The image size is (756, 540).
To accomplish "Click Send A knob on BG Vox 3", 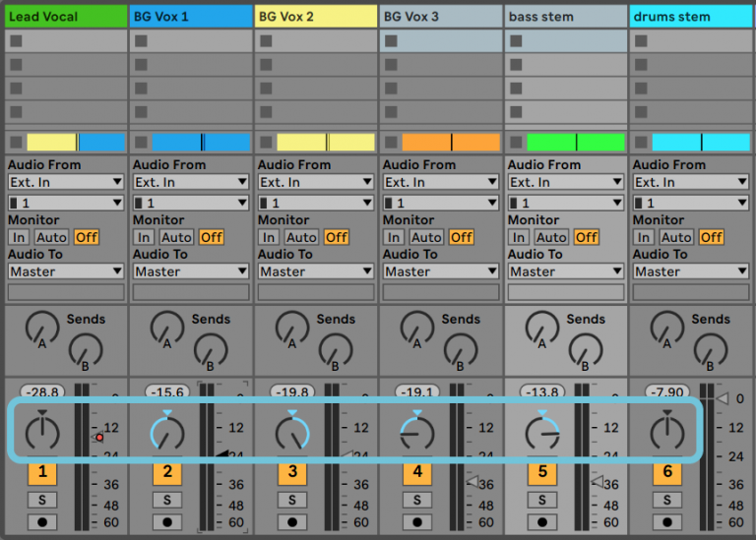I will click(x=417, y=329).
